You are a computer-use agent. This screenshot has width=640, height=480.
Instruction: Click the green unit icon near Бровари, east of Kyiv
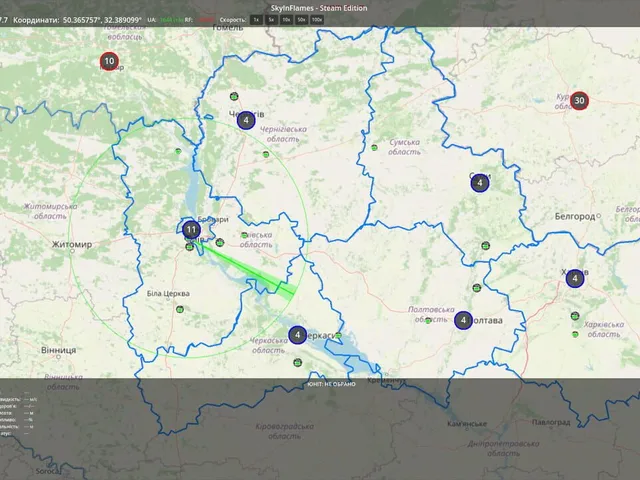[220, 242]
